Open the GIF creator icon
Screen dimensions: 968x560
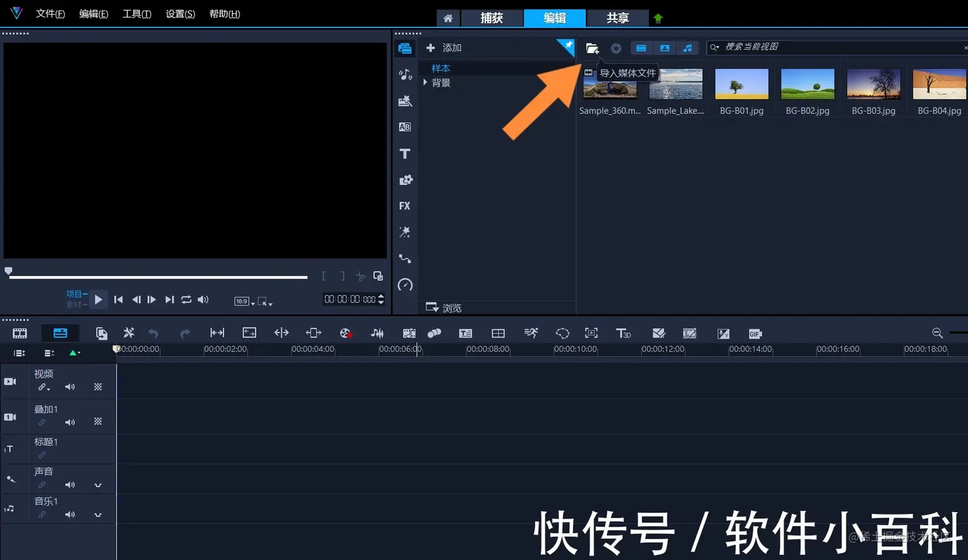click(755, 333)
